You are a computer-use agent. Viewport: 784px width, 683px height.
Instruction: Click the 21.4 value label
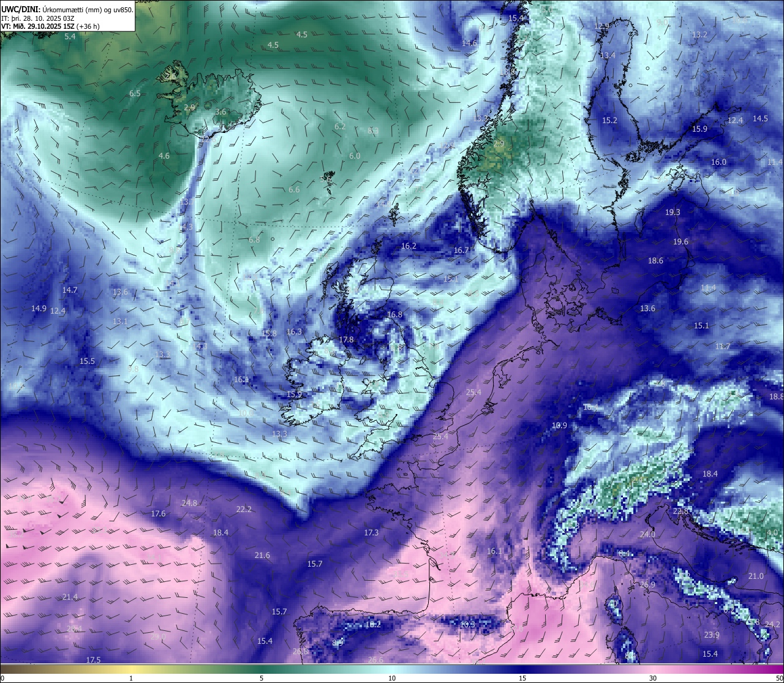tap(70, 597)
